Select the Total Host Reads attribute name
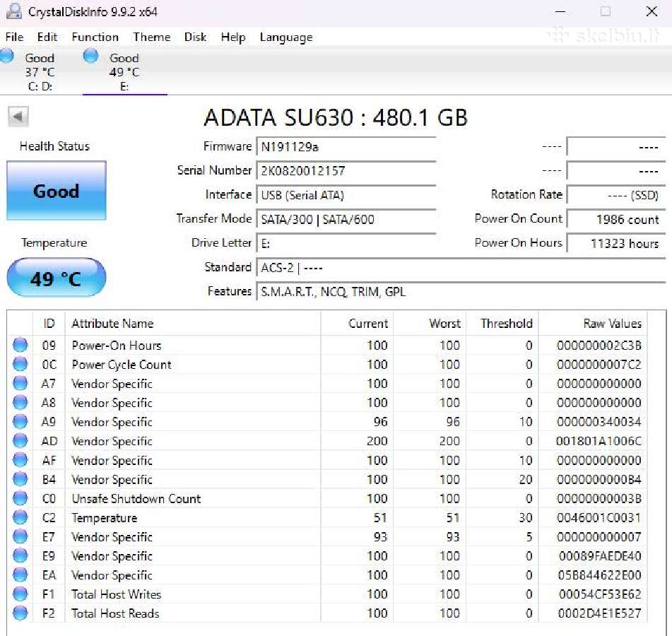Image resolution: width=672 pixels, height=636 pixels. (115, 613)
